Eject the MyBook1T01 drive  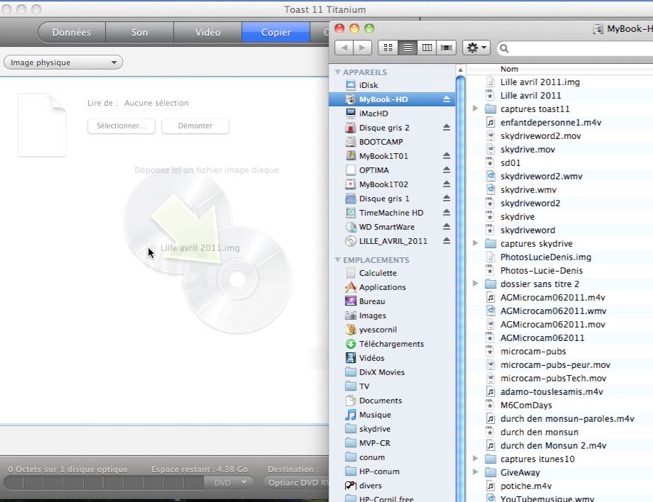[446, 156]
